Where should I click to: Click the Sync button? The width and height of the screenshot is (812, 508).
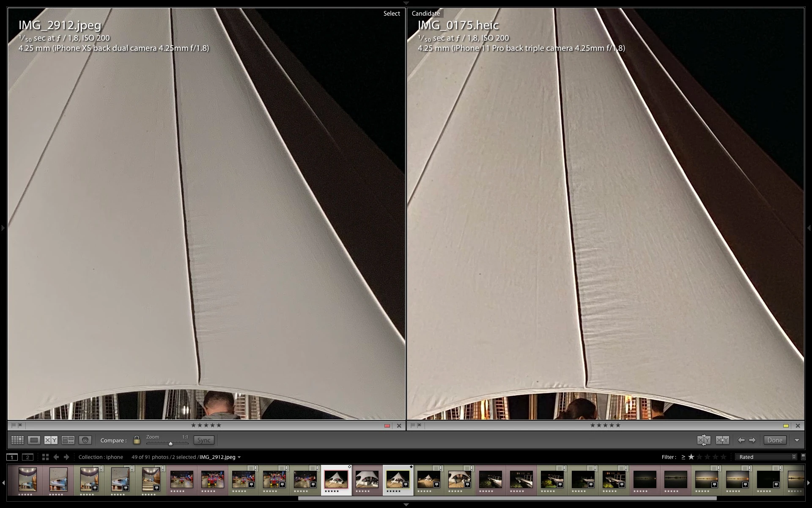204,440
